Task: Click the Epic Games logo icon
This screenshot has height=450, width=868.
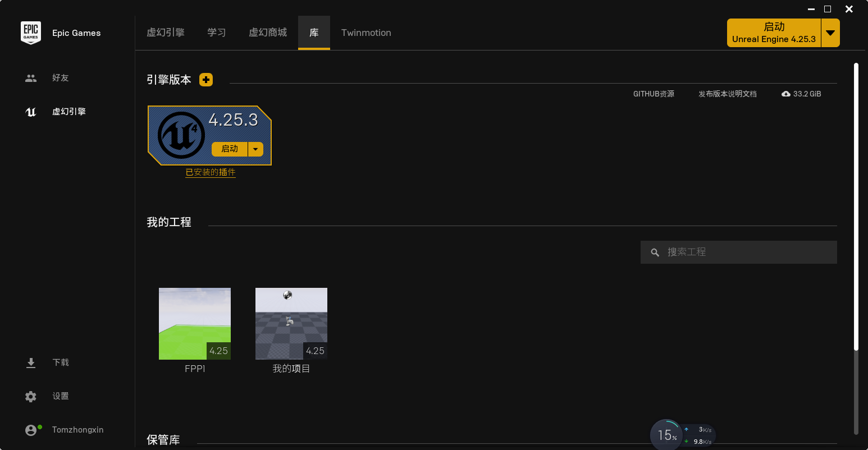Action: [x=31, y=33]
